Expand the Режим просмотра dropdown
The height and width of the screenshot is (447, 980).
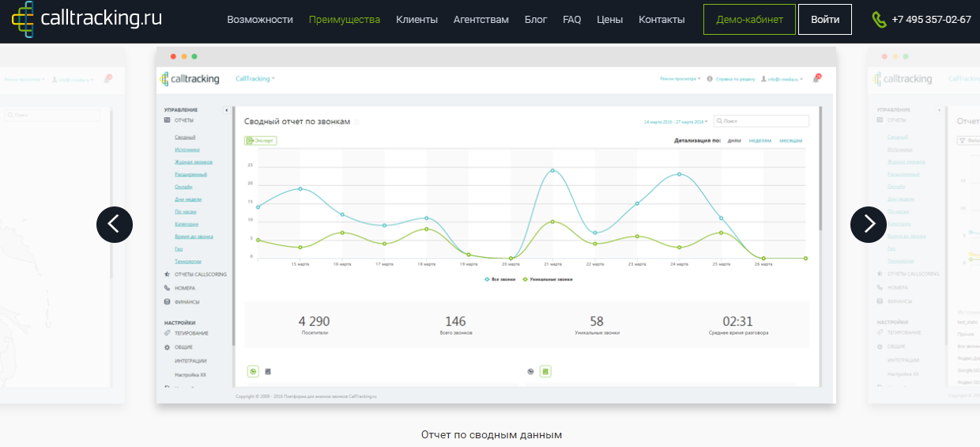pyautogui.click(x=680, y=79)
